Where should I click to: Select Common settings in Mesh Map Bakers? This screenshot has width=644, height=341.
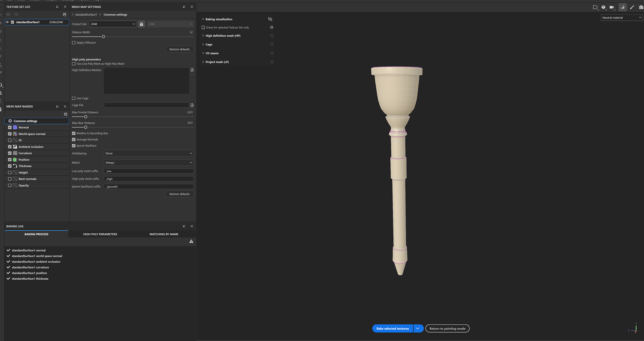37,121
